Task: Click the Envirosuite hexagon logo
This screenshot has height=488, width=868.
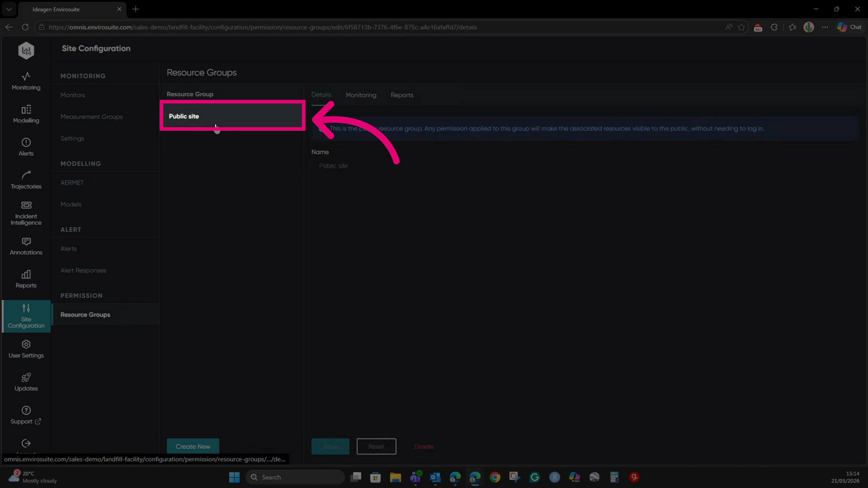Action: point(26,51)
